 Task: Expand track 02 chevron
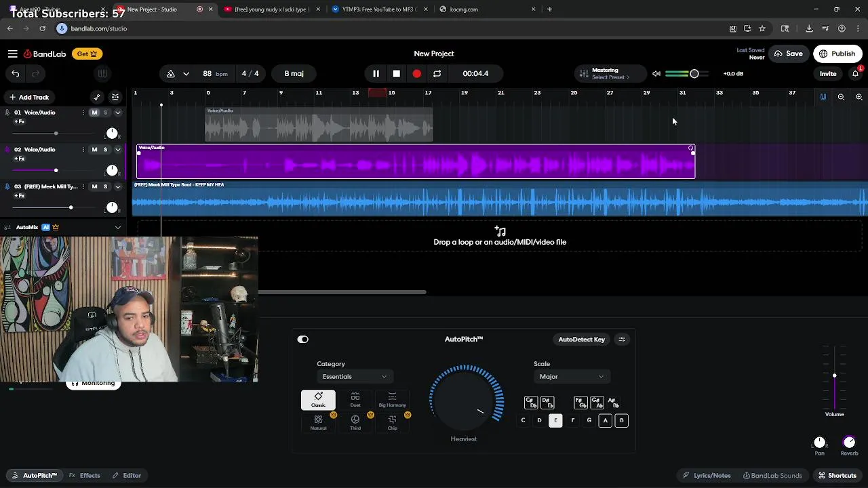coord(117,149)
